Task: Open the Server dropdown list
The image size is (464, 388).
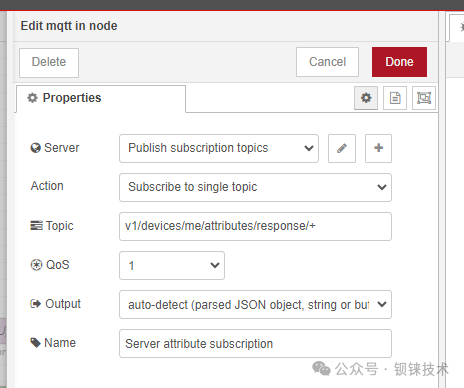Action: (x=219, y=148)
